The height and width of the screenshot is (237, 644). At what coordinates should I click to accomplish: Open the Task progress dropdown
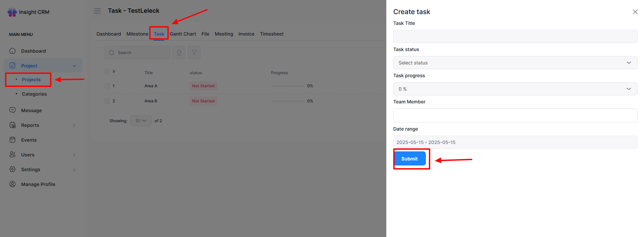515,89
